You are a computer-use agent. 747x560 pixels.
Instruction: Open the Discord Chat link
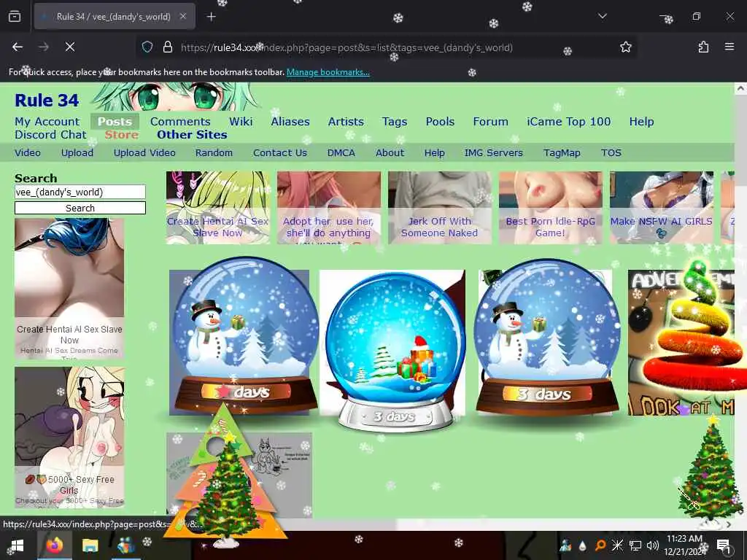tap(50, 135)
